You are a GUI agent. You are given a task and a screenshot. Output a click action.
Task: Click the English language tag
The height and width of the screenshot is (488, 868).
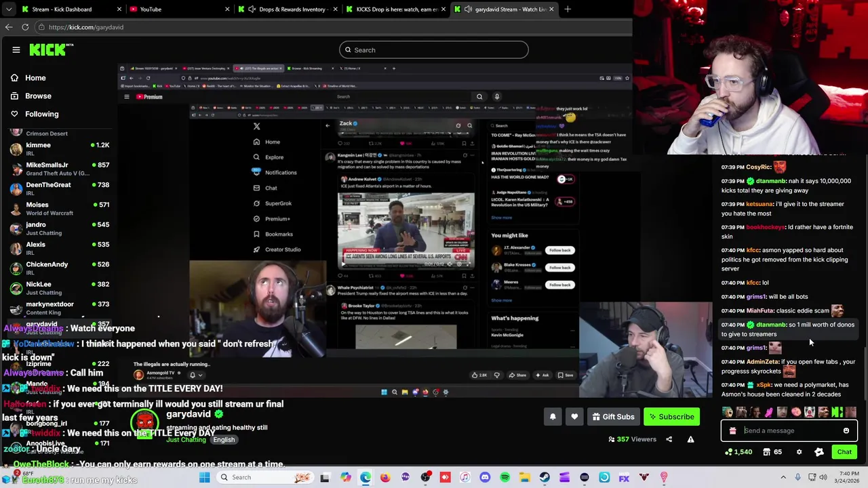point(224,440)
